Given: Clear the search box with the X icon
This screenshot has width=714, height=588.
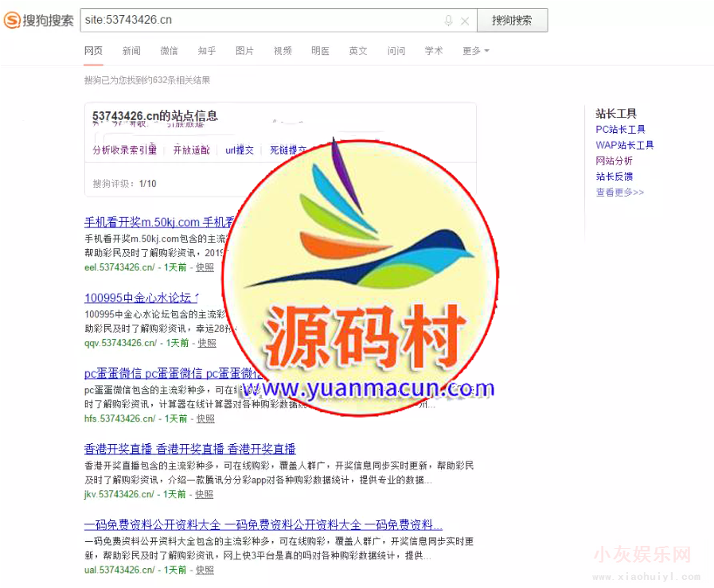Looking at the screenshot, I should pyautogui.click(x=465, y=21).
